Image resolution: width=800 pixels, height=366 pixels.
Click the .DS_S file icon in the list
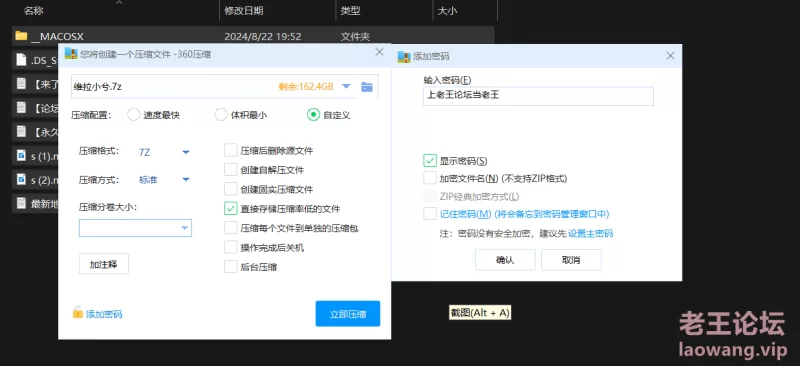tap(21, 60)
